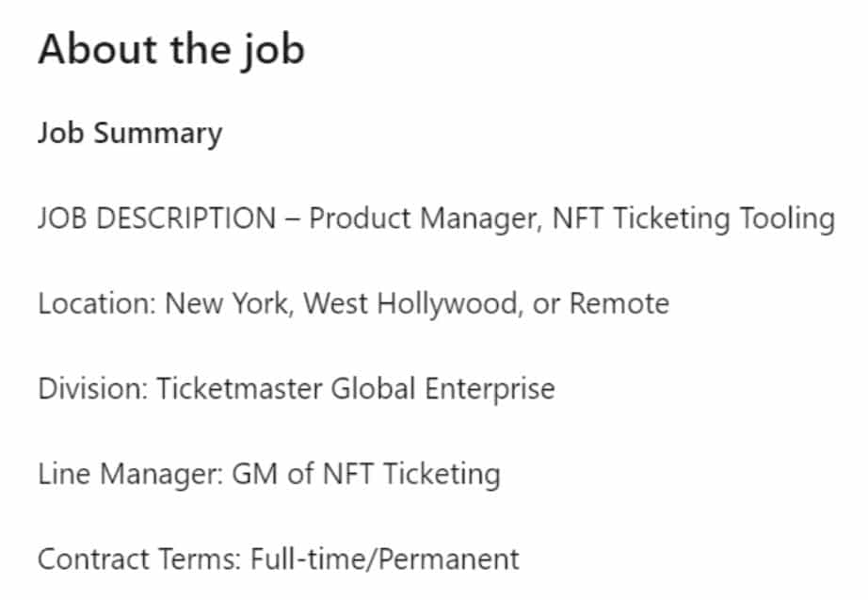Click the "West Hollywood" location text

pyautogui.click(x=410, y=304)
